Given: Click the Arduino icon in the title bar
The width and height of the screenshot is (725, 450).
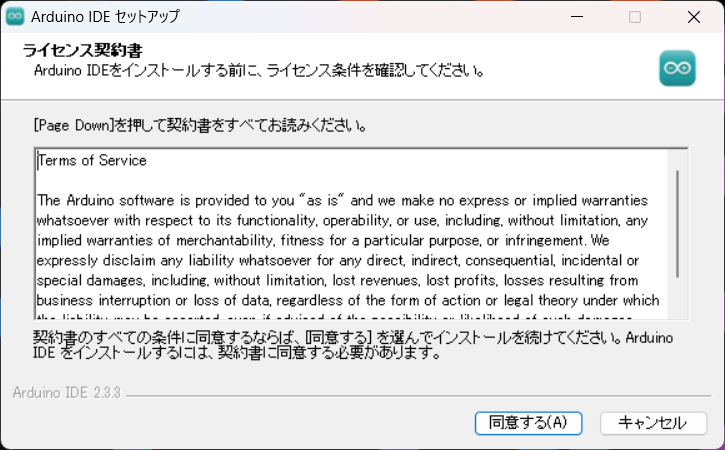Looking at the screenshot, I should coord(15,17).
